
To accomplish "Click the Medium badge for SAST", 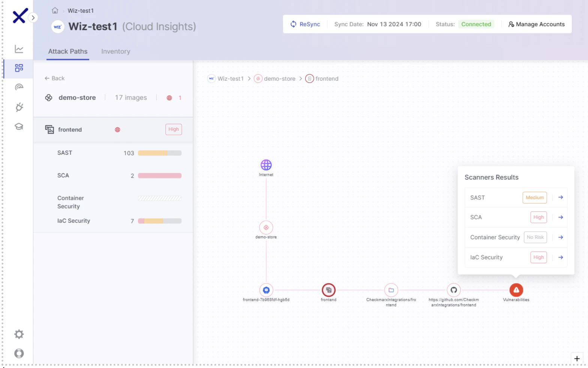I will [x=535, y=198].
